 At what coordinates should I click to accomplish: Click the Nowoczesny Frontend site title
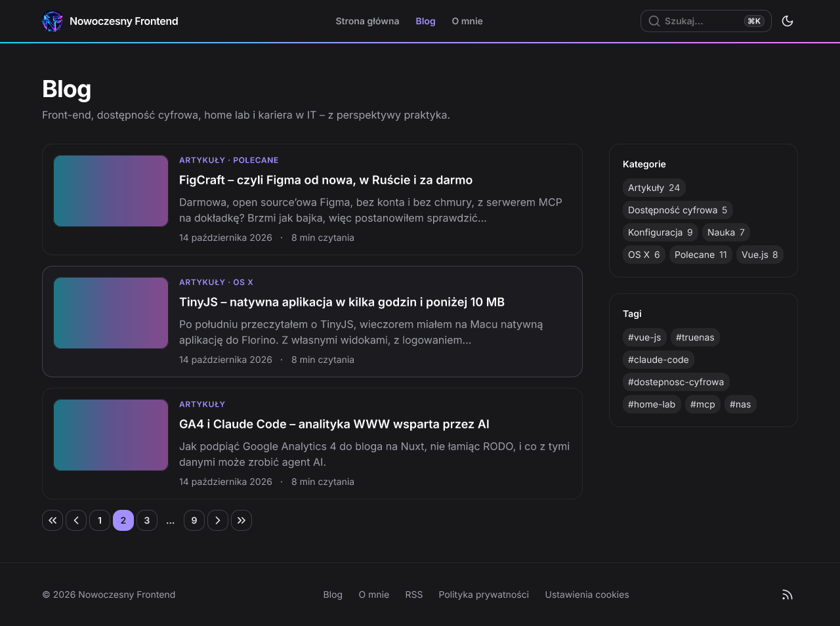pos(124,21)
